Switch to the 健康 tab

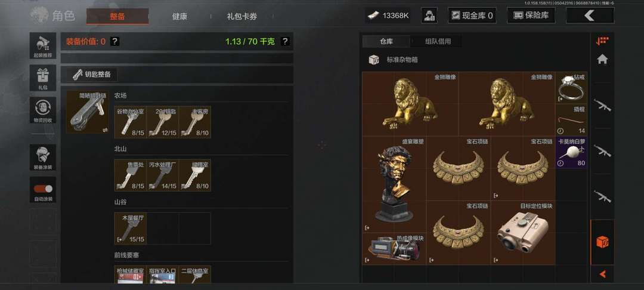(179, 17)
